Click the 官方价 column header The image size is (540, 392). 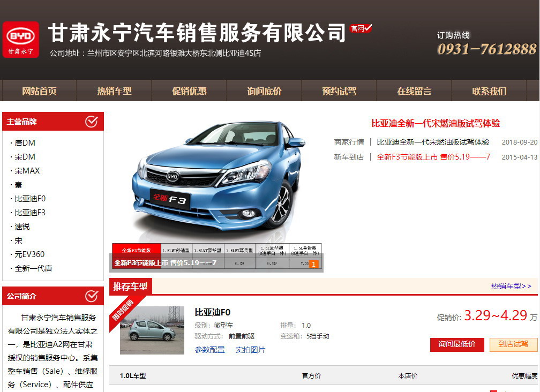pos(312,376)
